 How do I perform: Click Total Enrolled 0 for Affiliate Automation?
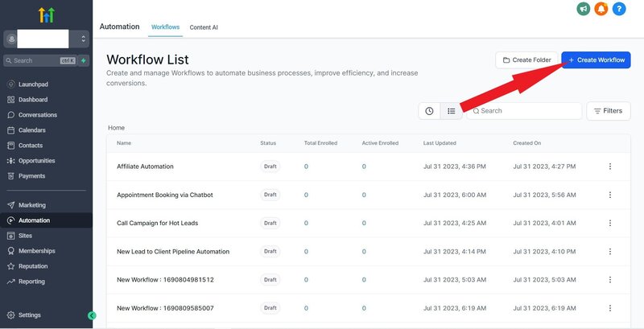click(306, 167)
